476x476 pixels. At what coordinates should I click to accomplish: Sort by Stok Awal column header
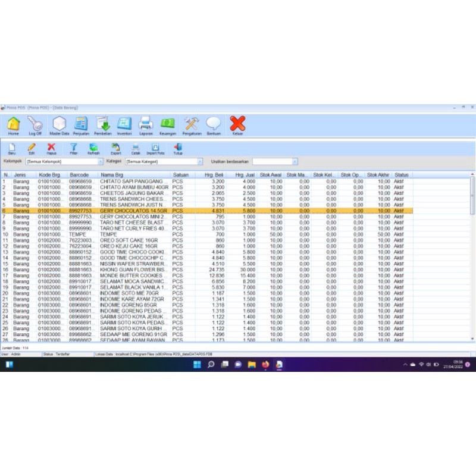(x=271, y=175)
